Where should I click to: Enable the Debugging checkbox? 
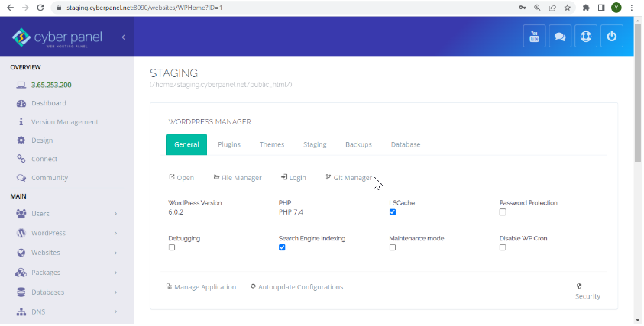point(172,247)
